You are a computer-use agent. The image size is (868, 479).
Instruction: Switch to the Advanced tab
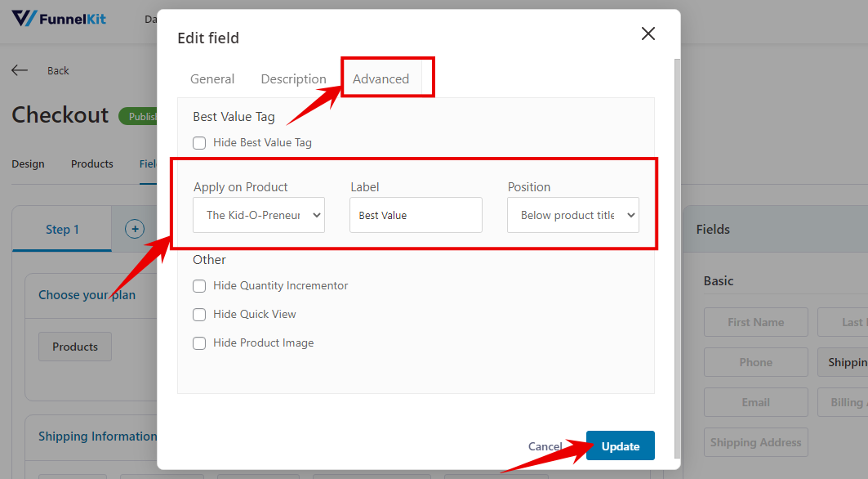(381, 78)
